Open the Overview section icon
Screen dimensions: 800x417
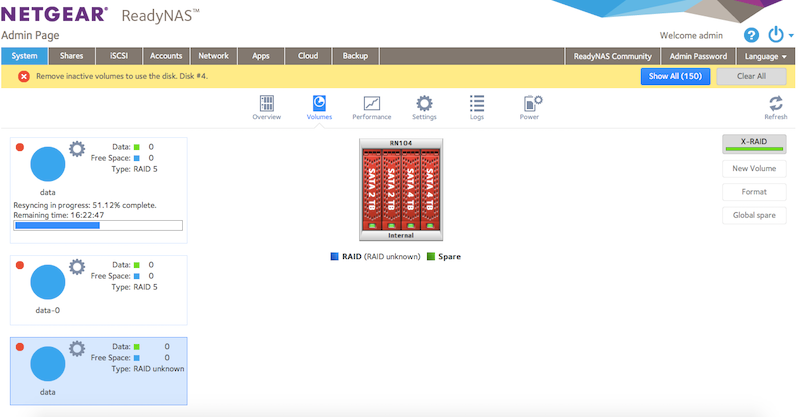point(267,104)
